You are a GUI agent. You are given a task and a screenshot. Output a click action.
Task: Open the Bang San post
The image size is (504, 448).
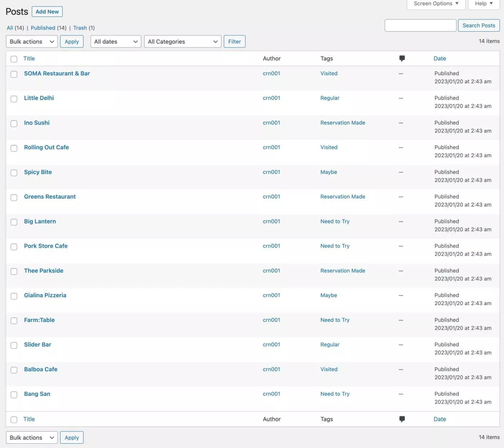coord(37,394)
